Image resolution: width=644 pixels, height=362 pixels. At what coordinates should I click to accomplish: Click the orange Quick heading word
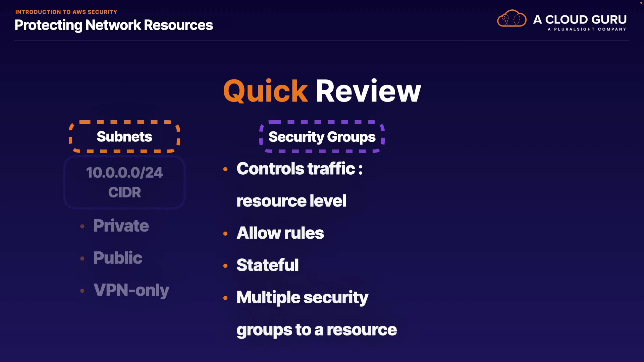click(x=265, y=91)
